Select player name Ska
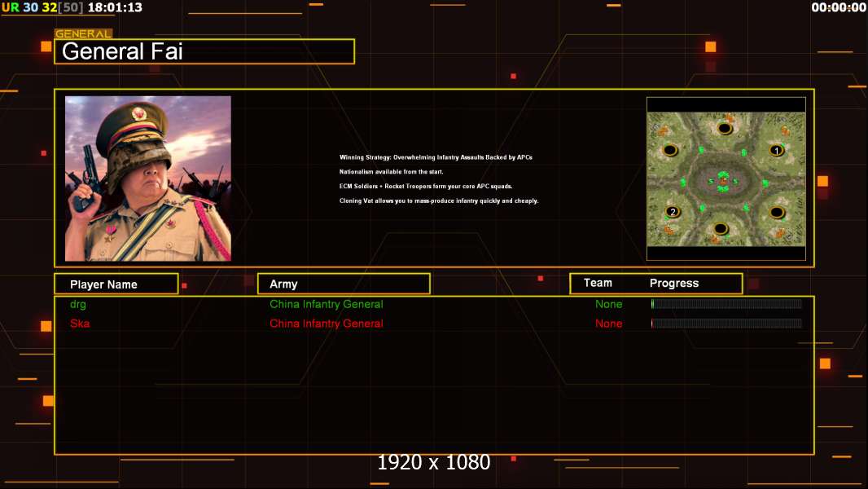The width and height of the screenshot is (868, 489). (80, 324)
